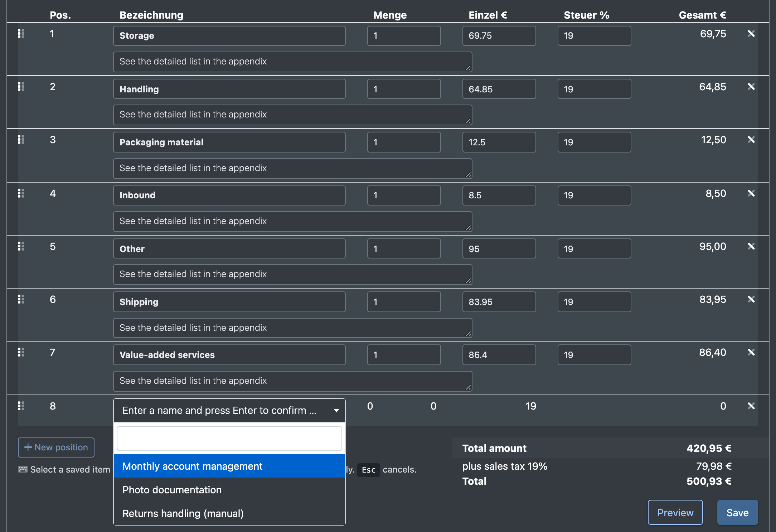Click the Storage description text area
This screenshot has width=776, height=532.
pos(293,62)
